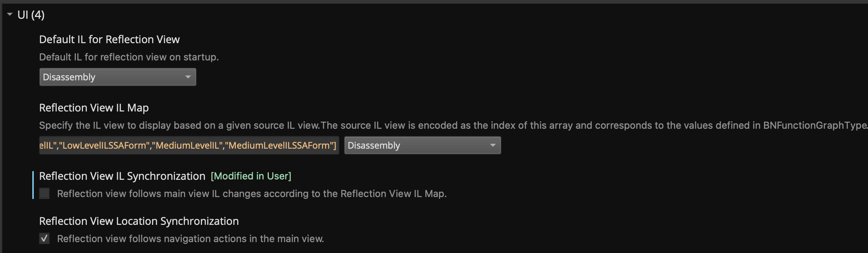Image resolution: width=868 pixels, height=253 pixels.
Task: Click the blue modified-setting marker bar
Action: pyautogui.click(x=33, y=185)
